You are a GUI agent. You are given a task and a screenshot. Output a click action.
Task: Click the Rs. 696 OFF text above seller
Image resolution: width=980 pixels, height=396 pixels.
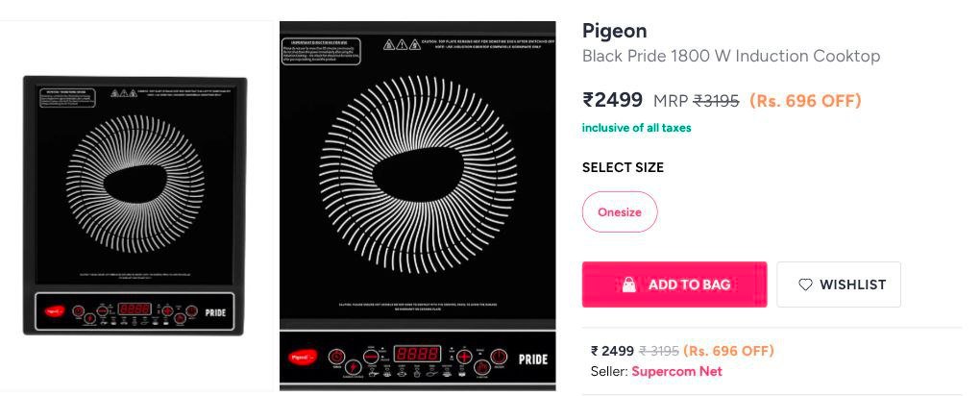click(728, 351)
